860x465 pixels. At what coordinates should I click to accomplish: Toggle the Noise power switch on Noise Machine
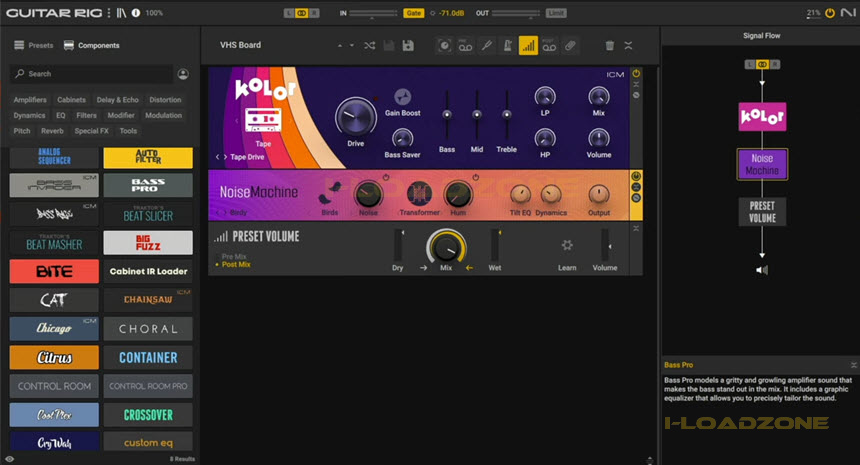386,177
